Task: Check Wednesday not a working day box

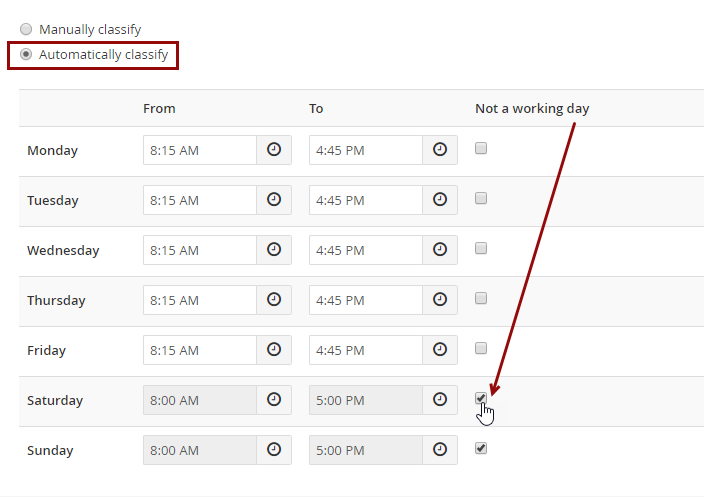Action: (481, 248)
